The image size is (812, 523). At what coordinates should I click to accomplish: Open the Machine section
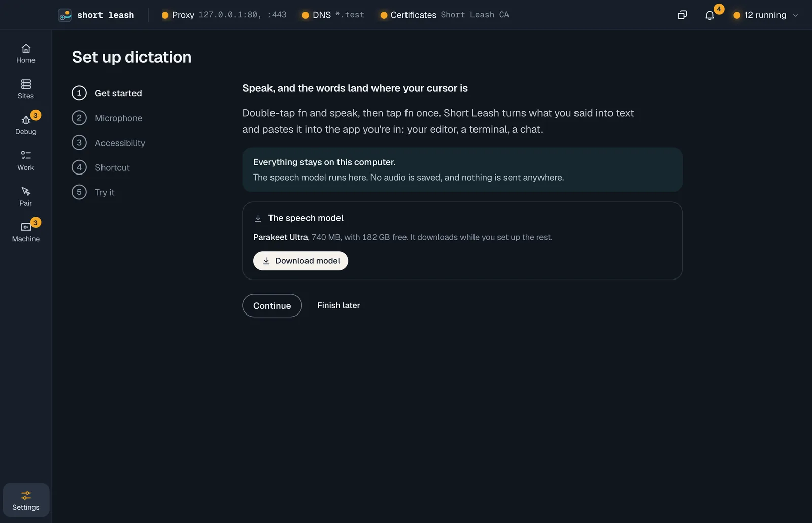[26, 232]
